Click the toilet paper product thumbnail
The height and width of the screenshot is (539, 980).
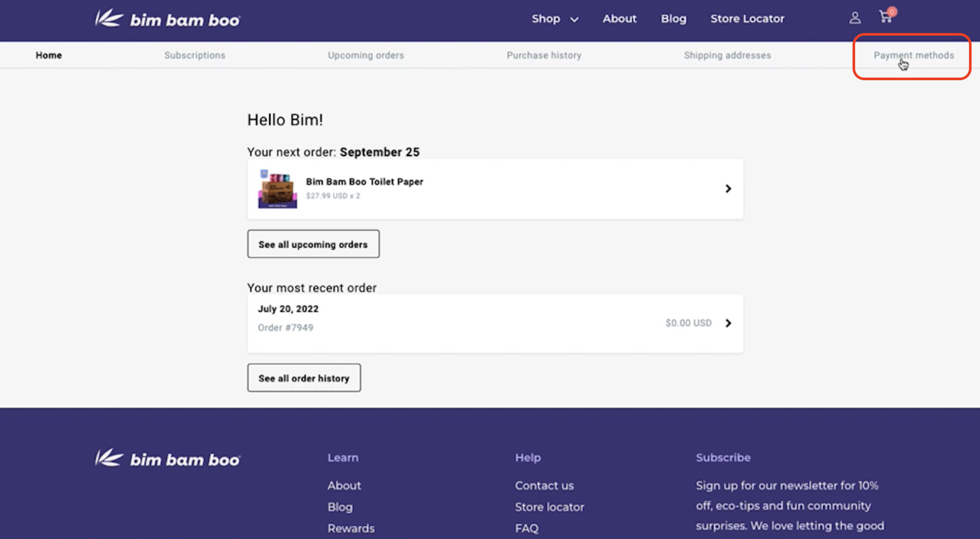pyautogui.click(x=278, y=189)
